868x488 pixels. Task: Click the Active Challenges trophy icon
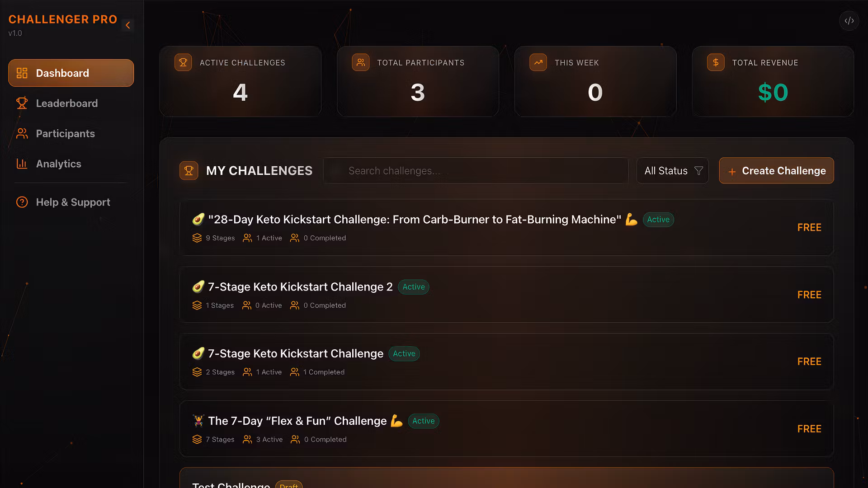183,62
